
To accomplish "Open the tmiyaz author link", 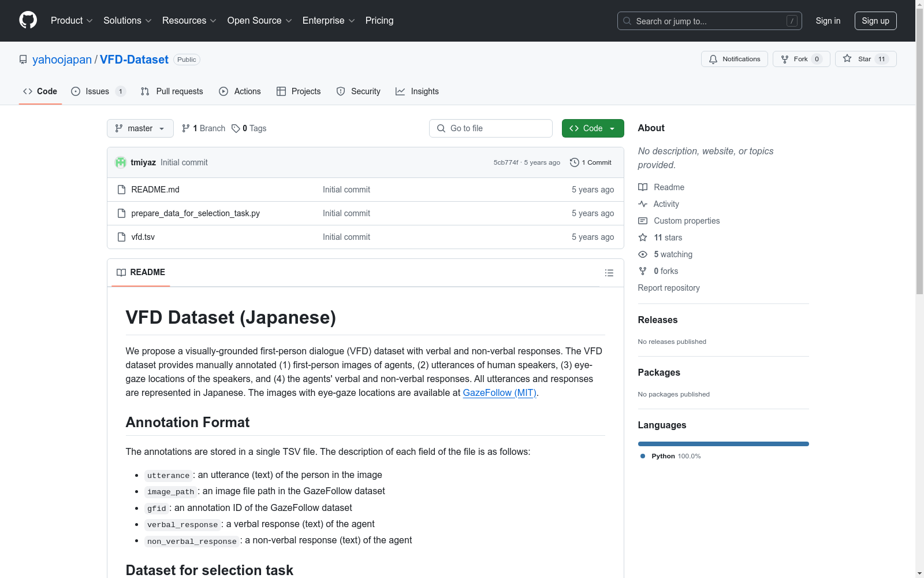I will 143,162.
